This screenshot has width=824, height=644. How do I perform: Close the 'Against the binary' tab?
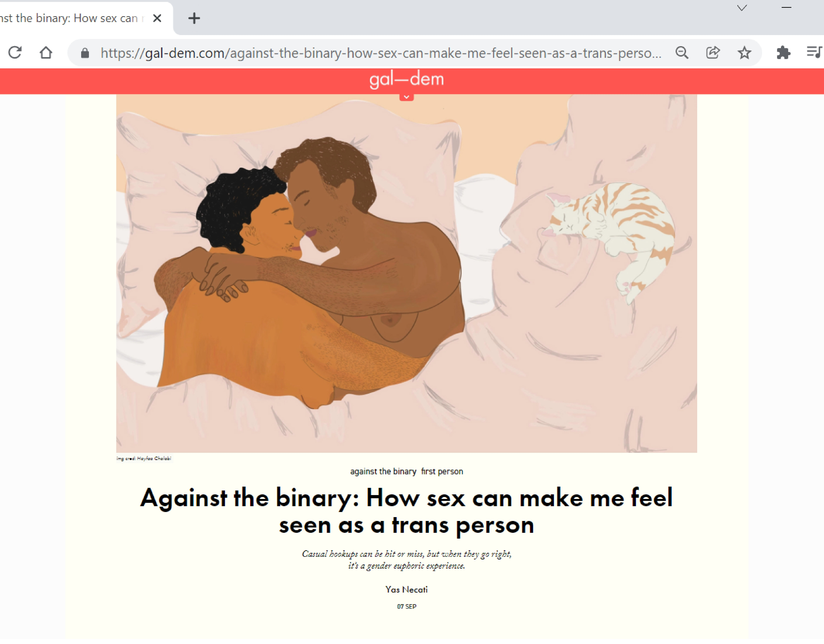point(157,18)
